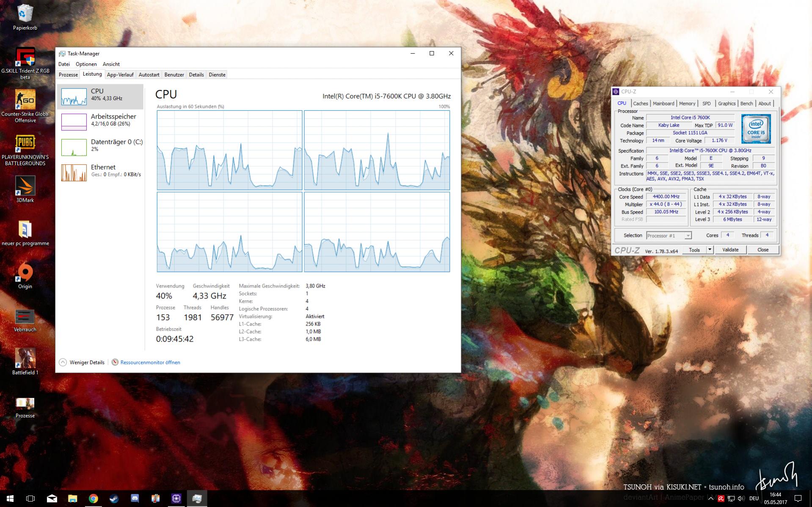Click the Ressourcenmonitor icon in Task-Manager

coord(115,362)
